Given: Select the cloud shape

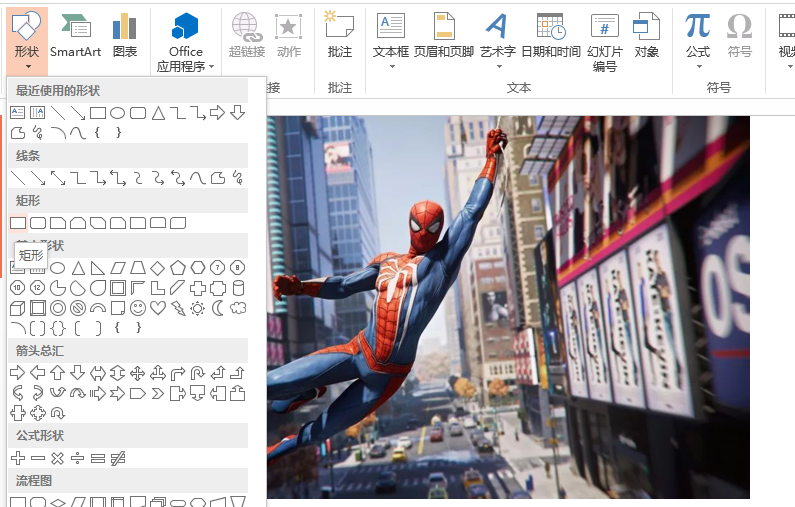Looking at the screenshot, I should pyautogui.click(x=238, y=308).
